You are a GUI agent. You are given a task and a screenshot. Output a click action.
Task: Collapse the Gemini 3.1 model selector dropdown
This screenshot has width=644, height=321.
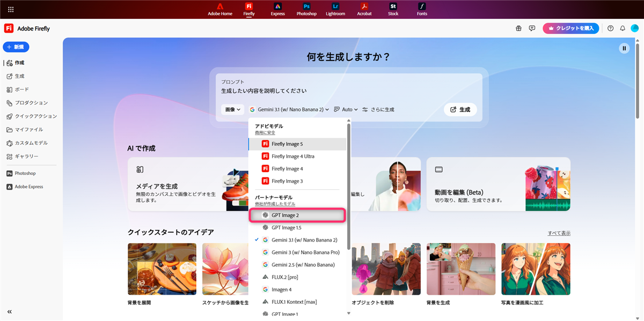pos(290,109)
